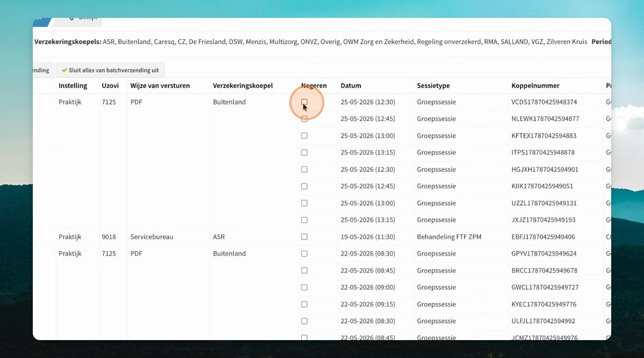This screenshot has width=644, height=358.
Task: Click 'Praktijk' in the Servicebureau row
Action: point(70,237)
